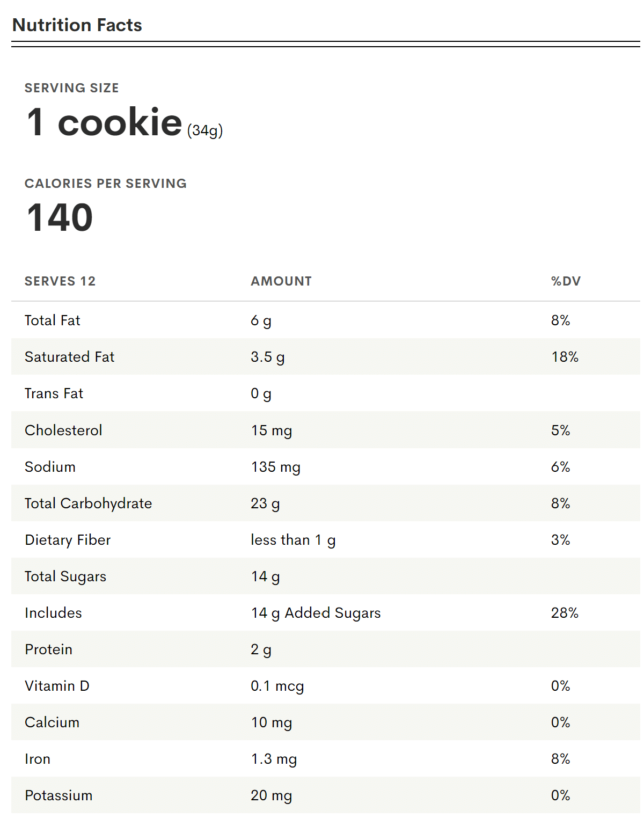Click the Nutrition Facts heading
This screenshot has width=644, height=833.
coord(77,25)
